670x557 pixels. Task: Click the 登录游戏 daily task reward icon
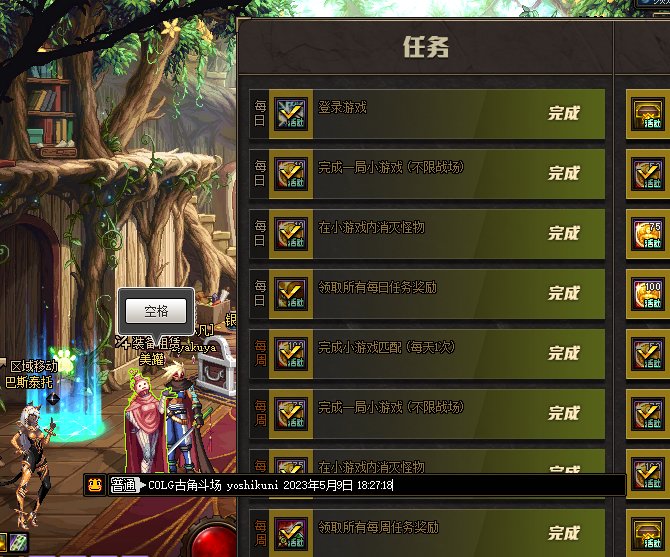coord(291,114)
